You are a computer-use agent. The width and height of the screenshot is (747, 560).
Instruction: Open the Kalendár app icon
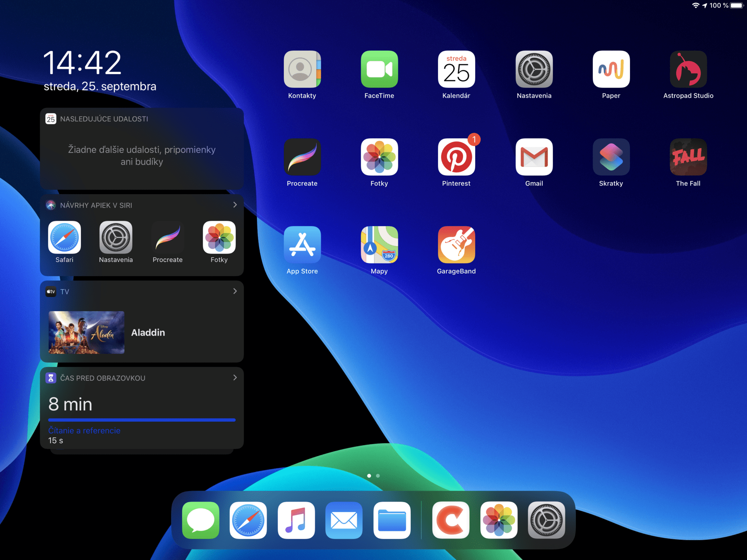pos(456,69)
